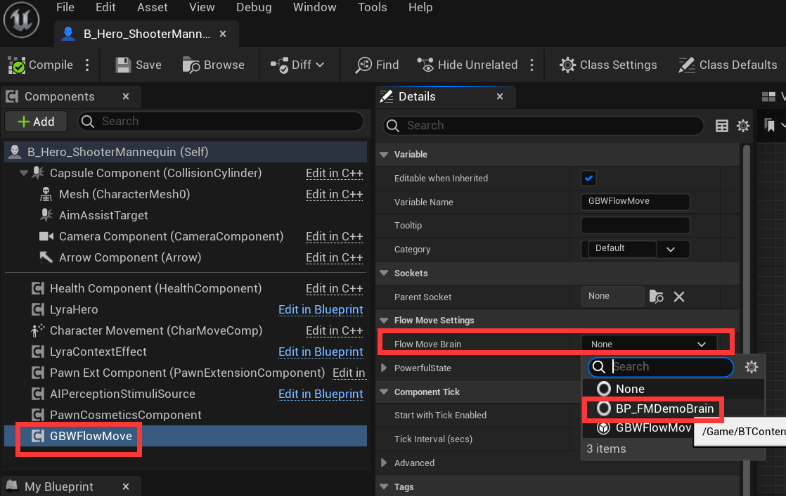Click the Unreal Engine logo icon
The image size is (786, 496).
(21, 20)
